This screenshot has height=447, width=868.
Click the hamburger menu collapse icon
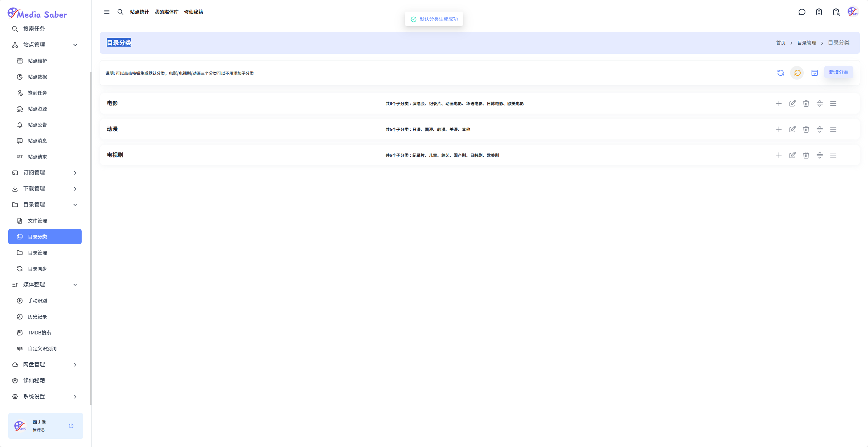click(x=106, y=12)
